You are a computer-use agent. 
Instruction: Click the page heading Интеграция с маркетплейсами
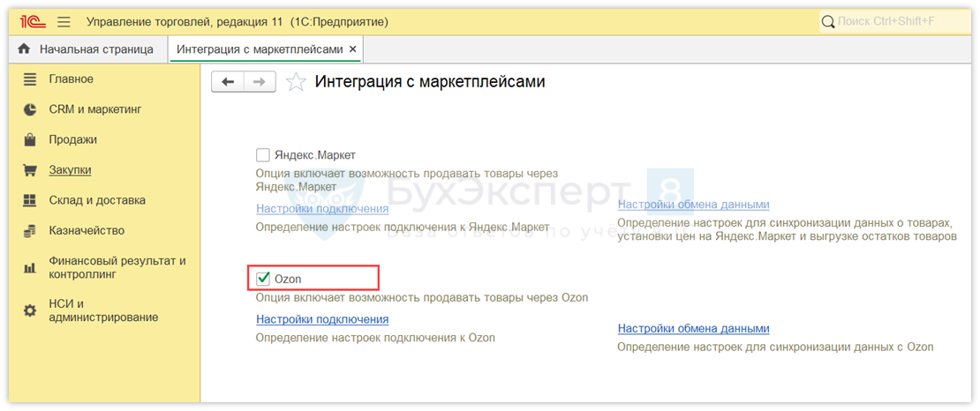[430, 82]
